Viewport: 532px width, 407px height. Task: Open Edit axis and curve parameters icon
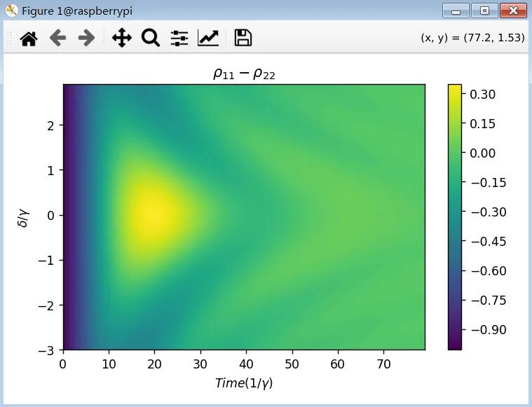coord(208,38)
